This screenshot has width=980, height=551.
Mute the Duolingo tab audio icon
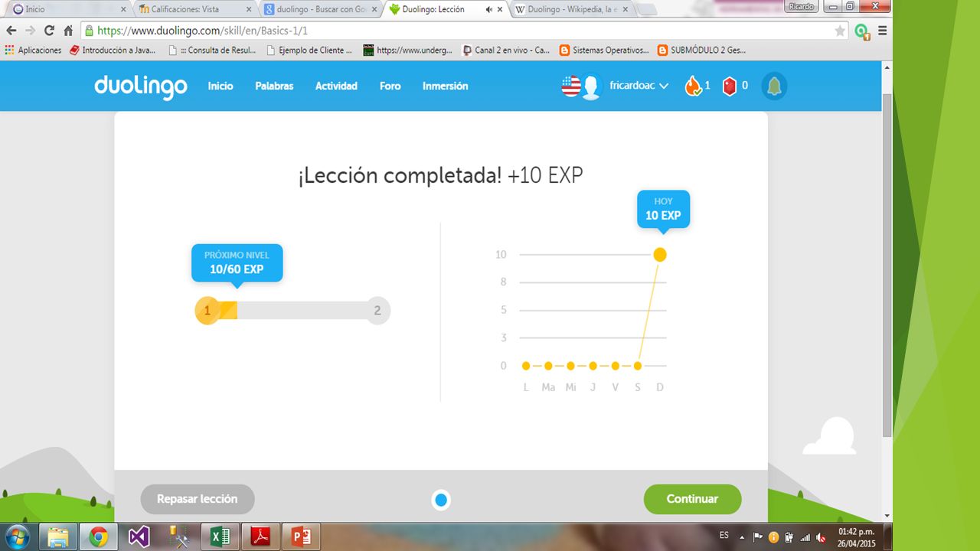[x=489, y=10]
